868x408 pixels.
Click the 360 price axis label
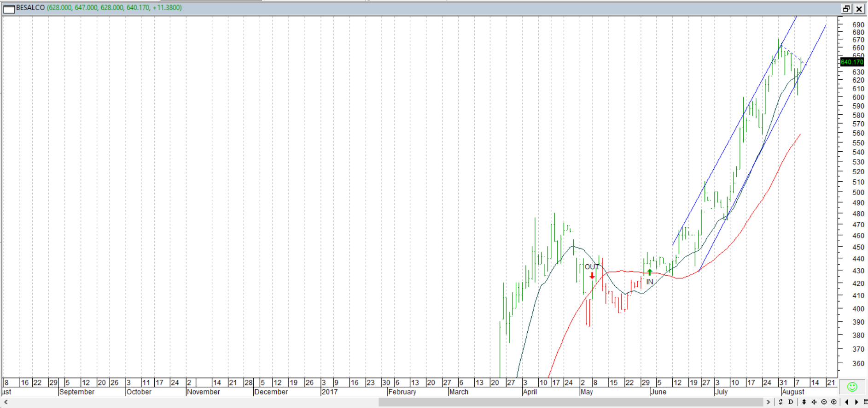pos(858,363)
